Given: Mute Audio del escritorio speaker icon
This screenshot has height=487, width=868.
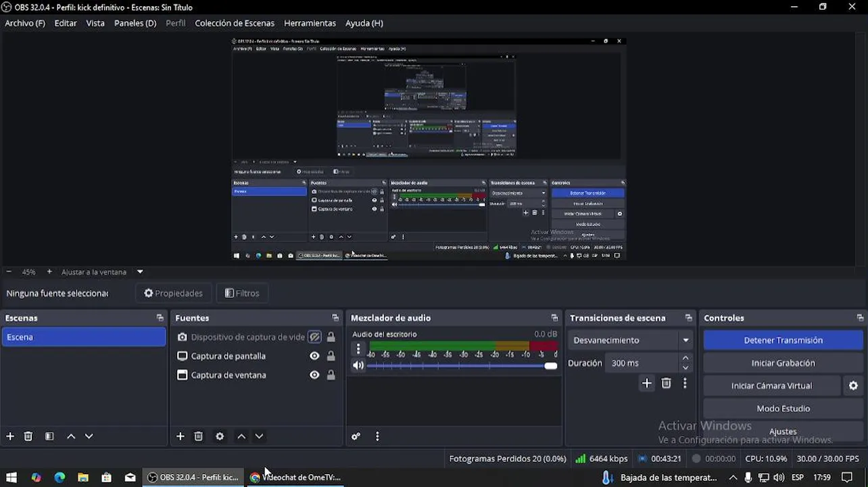Looking at the screenshot, I should coord(358,365).
